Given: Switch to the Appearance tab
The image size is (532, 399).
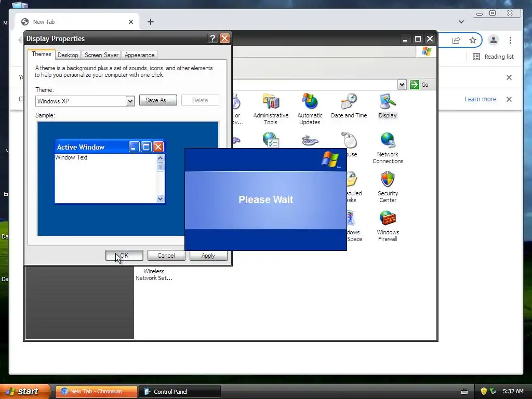Looking at the screenshot, I should click(139, 55).
